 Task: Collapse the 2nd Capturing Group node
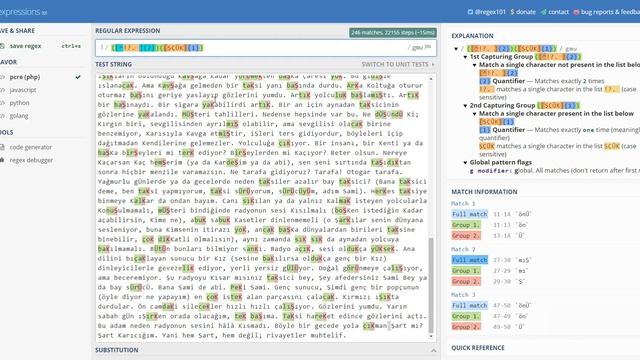click(465, 105)
